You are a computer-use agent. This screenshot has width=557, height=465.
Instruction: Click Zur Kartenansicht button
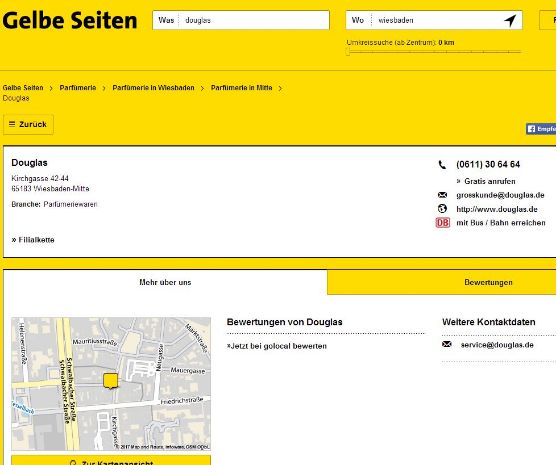(x=111, y=461)
